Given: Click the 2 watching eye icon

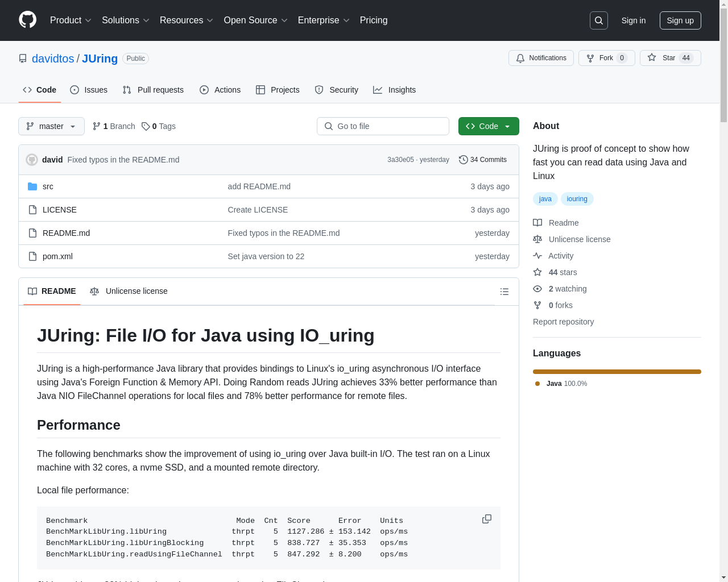Looking at the screenshot, I should click(537, 289).
